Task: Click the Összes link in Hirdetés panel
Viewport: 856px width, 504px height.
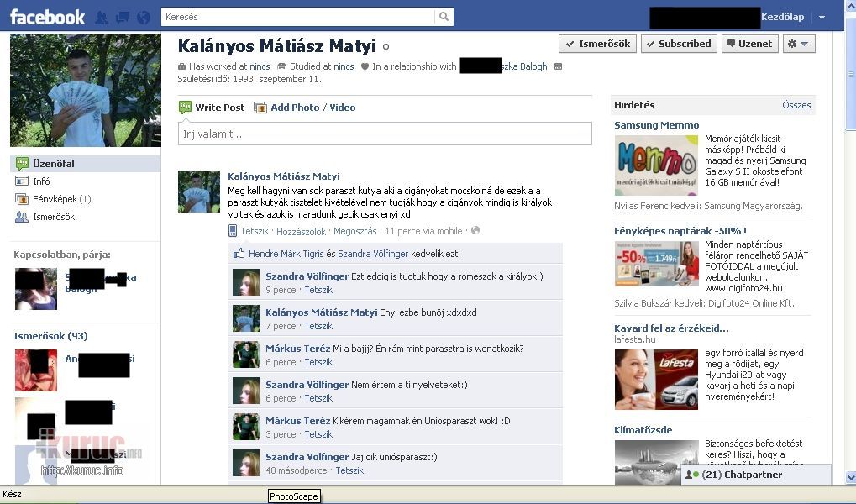Action: click(x=796, y=105)
